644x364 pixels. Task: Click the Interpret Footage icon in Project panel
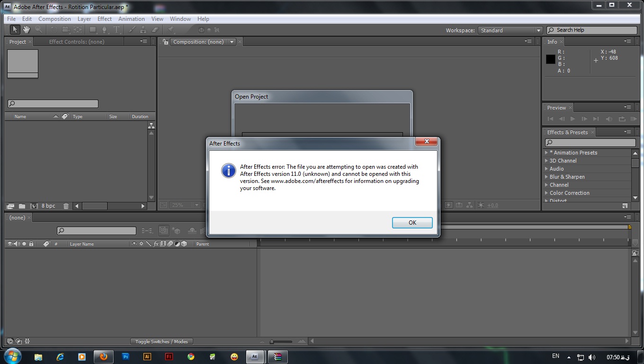(x=10, y=206)
